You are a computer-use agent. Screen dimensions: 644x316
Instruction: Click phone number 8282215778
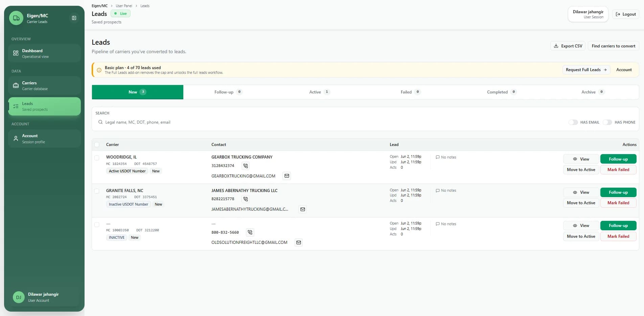223,199
